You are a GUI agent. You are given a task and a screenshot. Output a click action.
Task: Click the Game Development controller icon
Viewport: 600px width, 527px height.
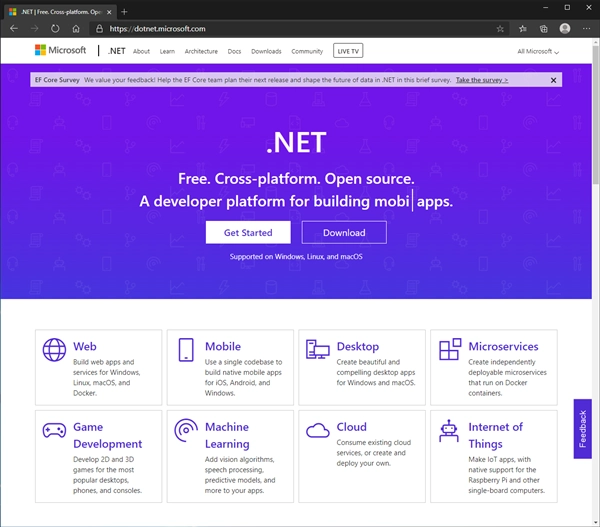click(54, 430)
